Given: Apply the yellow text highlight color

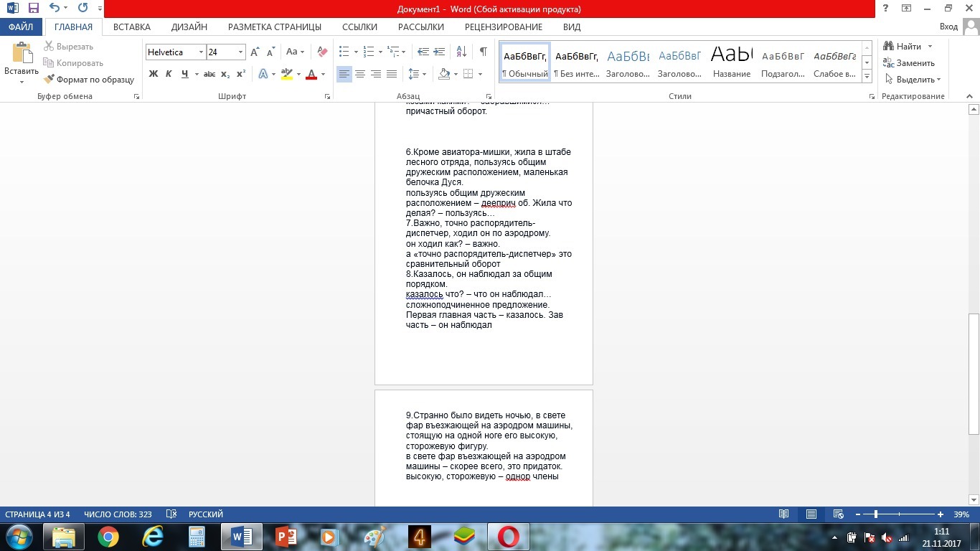Looking at the screenshot, I should 287,74.
